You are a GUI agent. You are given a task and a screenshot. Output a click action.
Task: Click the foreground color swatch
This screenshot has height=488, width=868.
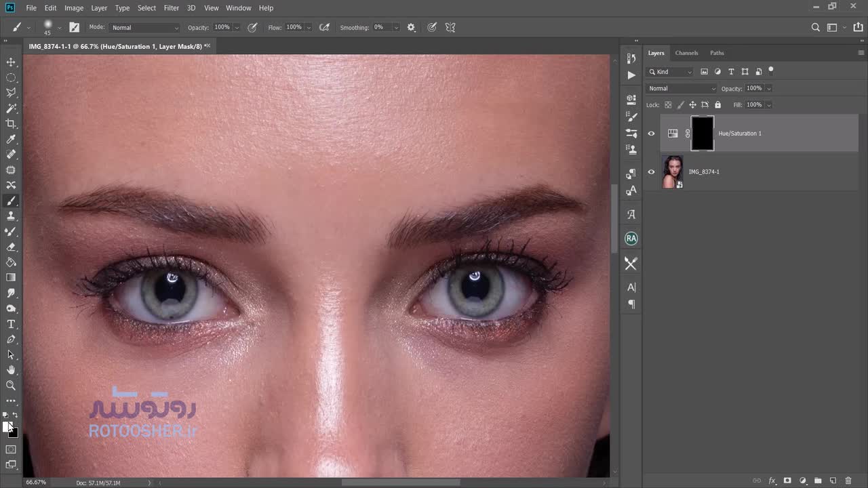[7, 426]
